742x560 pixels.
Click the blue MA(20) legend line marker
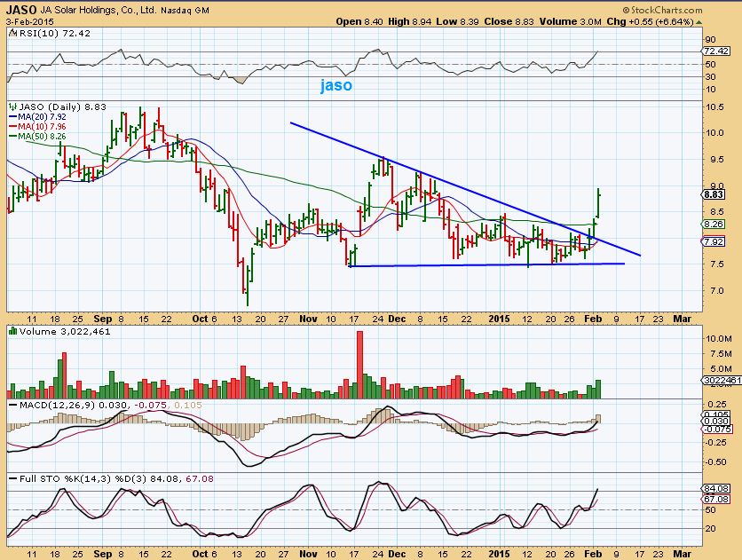point(12,117)
